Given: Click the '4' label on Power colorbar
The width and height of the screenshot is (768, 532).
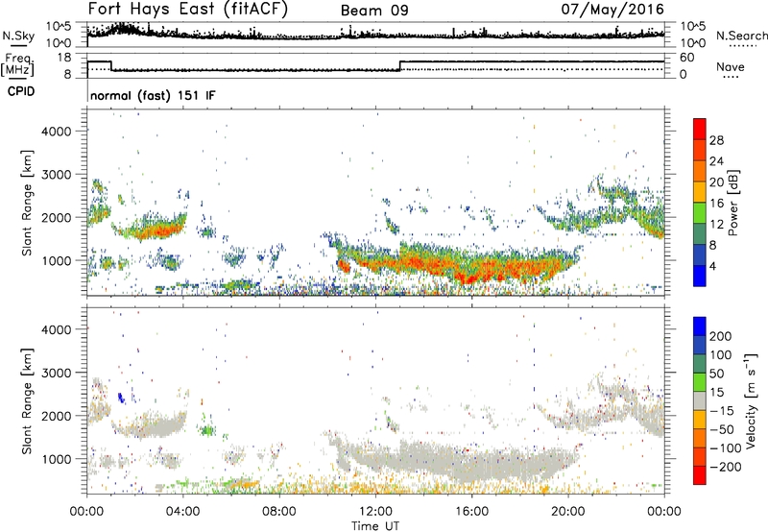Looking at the screenshot, I should pyautogui.click(x=713, y=266).
